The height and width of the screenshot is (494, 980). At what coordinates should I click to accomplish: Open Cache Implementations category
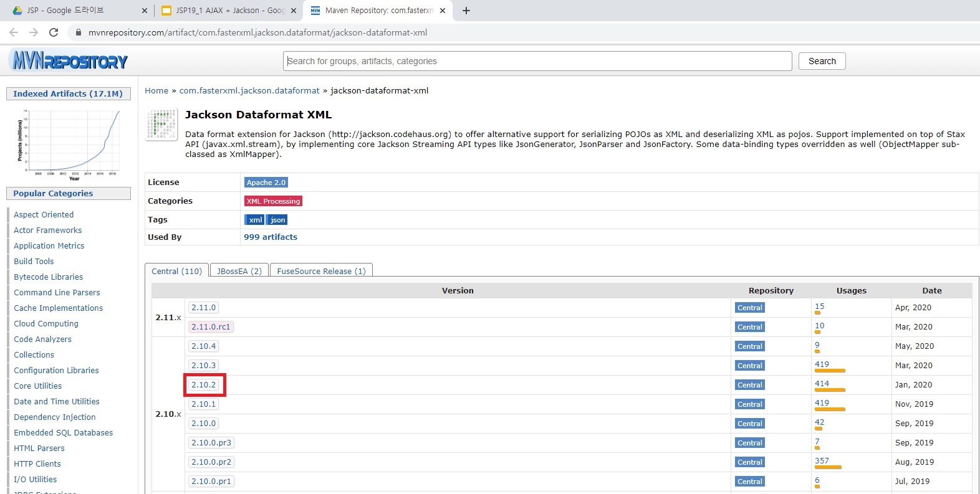coord(59,308)
